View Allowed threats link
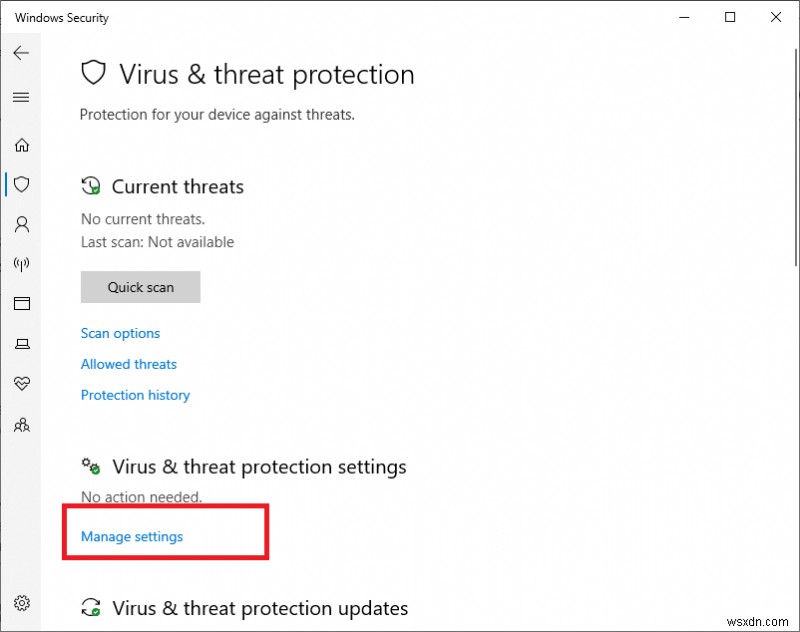800x632 pixels. point(129,364)
